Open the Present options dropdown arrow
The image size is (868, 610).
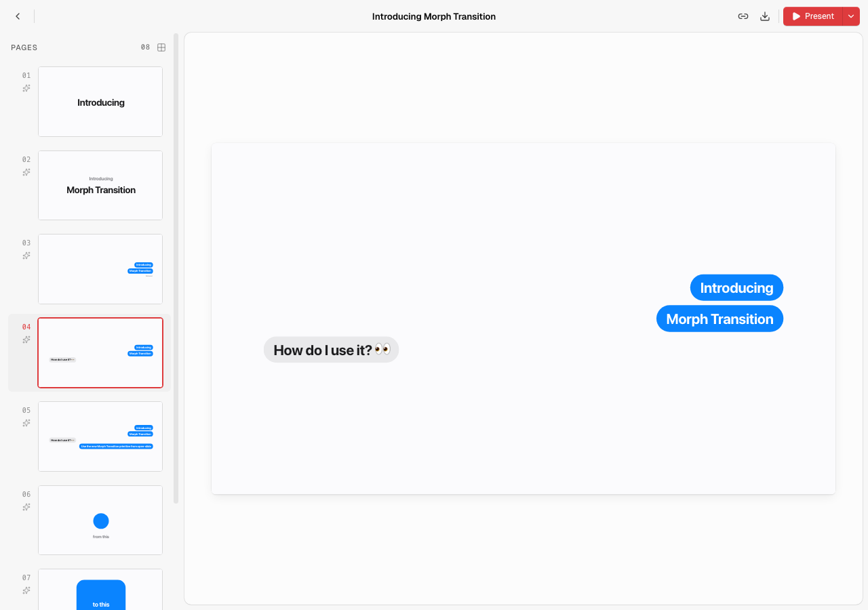pyautogui.click(x=852, y=16)
